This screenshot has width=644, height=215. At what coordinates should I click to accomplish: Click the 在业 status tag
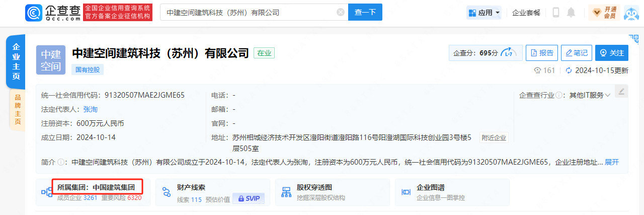(264, 53)
